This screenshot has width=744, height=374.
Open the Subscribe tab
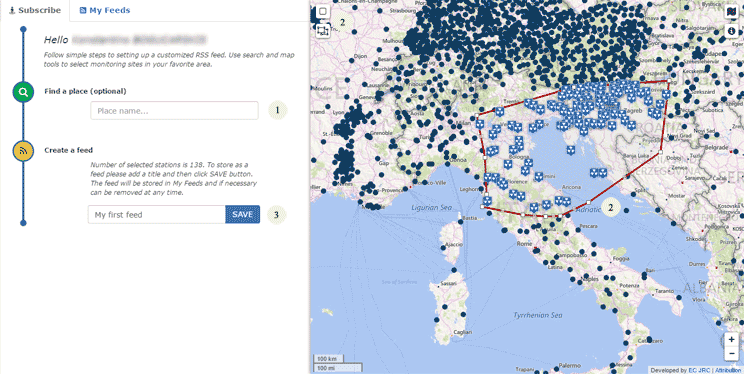[35, 10]
